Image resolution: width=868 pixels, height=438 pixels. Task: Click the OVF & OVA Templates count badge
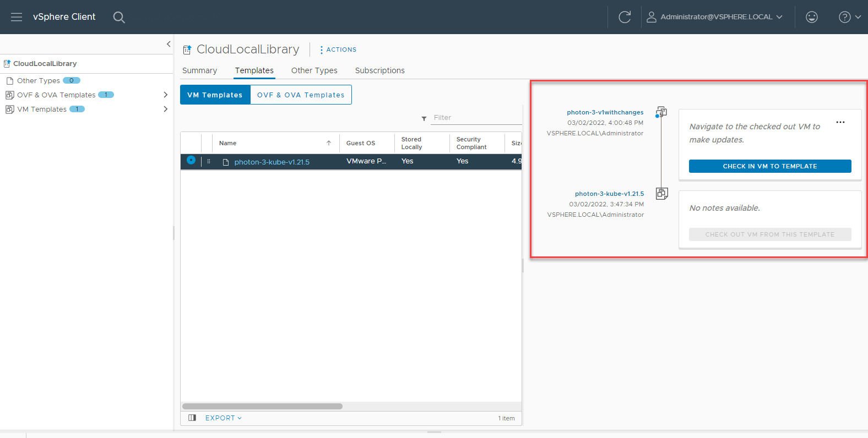[x=106, y=95]
